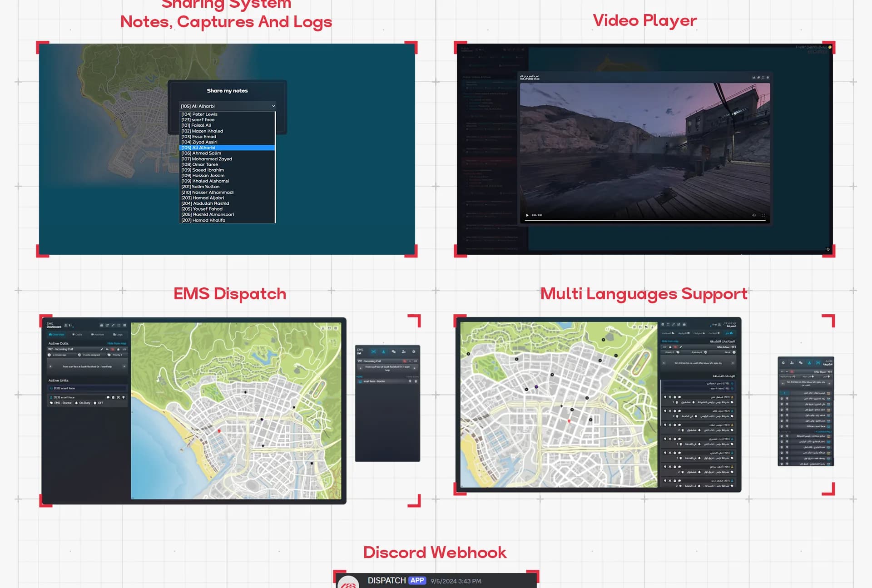Click the video progress bar to seek
Screen dimensions: 872x588
point(645,220)
